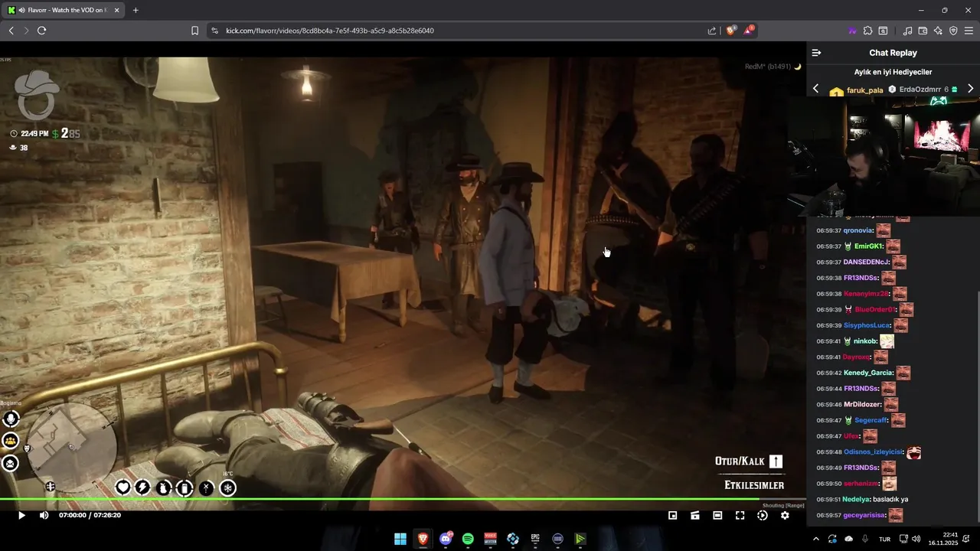Show previous top gifters

point(815,89)
